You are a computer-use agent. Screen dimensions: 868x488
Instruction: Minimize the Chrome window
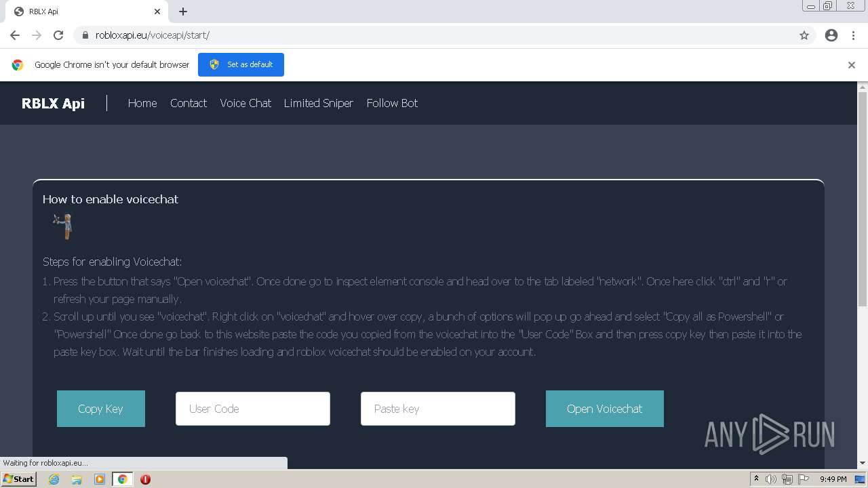(x=811, y=6)
